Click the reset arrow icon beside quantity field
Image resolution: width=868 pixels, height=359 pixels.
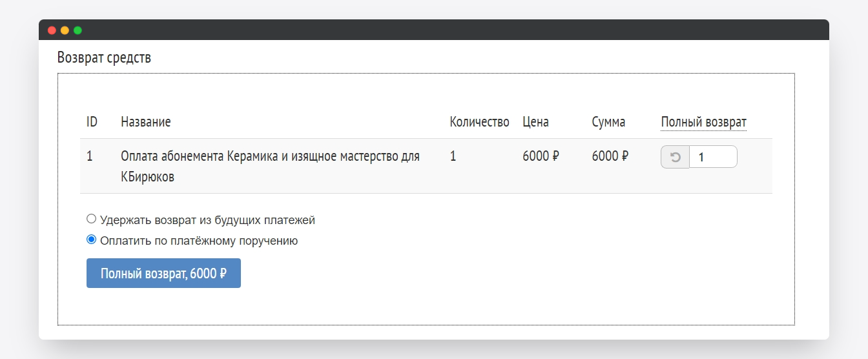tap(675, 157)
